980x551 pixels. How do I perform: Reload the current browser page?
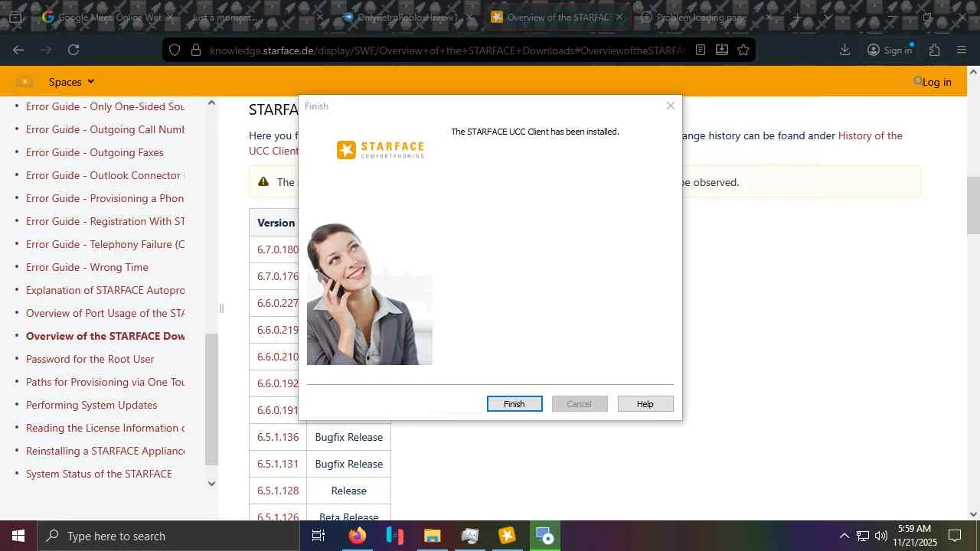tap(73, 50)
